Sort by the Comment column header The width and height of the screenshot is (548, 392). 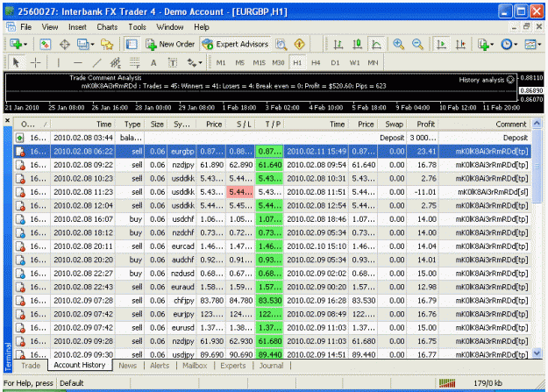(x=485, y=125)
